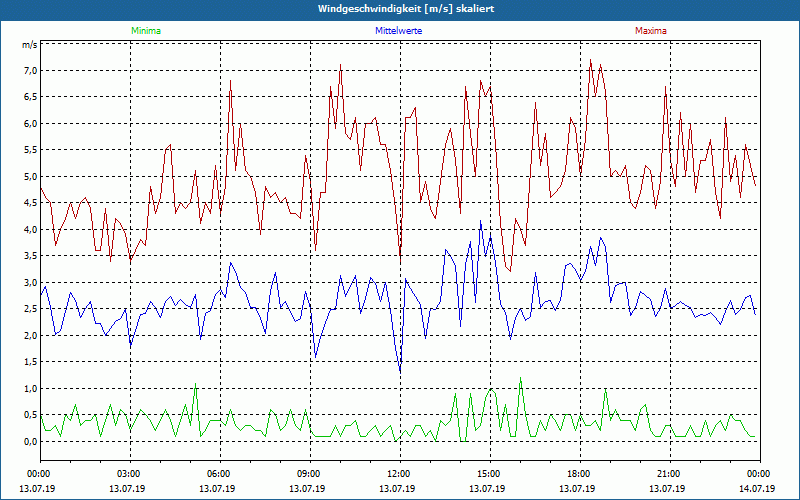Click the 21:00 time axis label

click(670, 474)
